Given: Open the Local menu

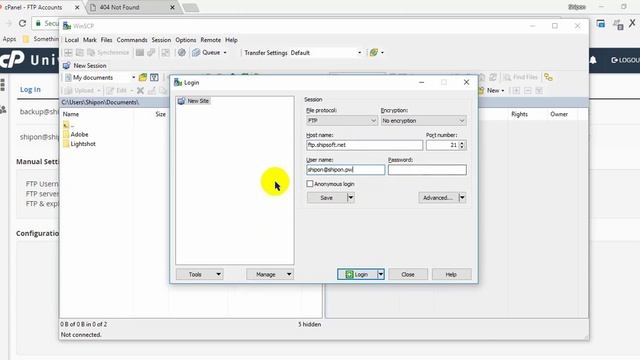Looking at the screenshot, I should click(x=71, y=40).
